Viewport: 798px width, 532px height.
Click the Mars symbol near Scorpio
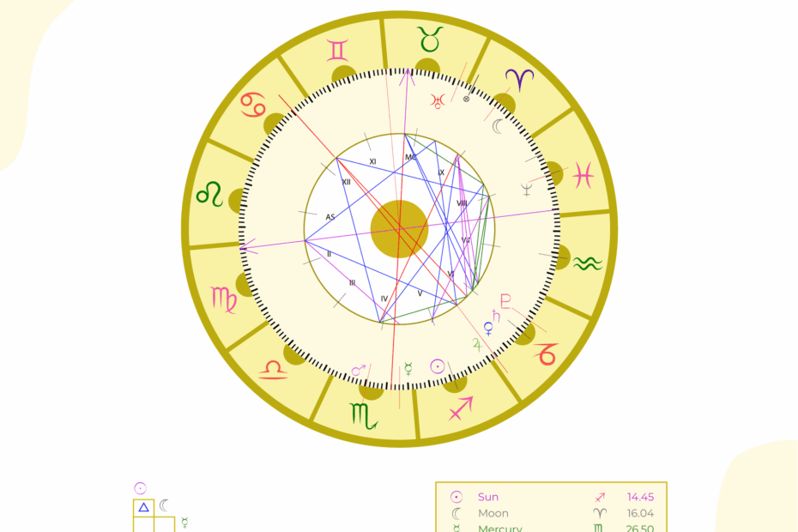[x=359, y=370]
